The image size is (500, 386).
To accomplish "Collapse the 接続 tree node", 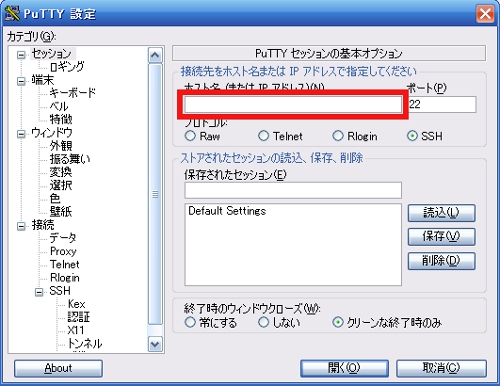I will coord(21,226).
